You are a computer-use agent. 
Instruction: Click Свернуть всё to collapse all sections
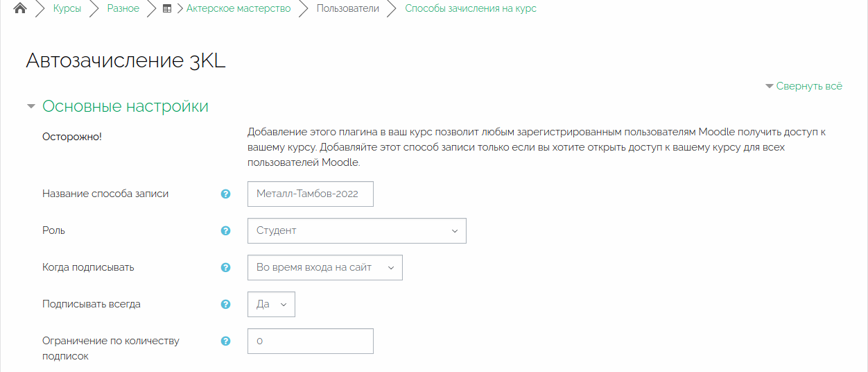808,86
